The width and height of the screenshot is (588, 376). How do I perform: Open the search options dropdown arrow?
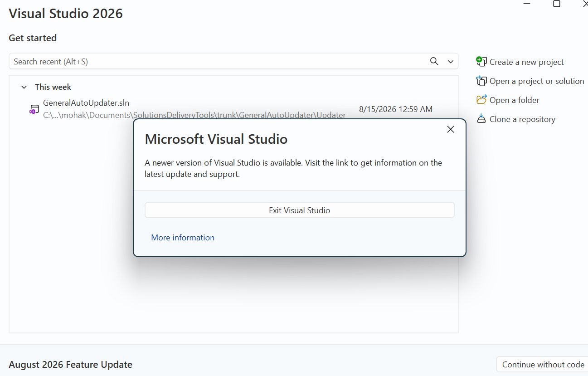pyautogui.click(x=451, y=61)
